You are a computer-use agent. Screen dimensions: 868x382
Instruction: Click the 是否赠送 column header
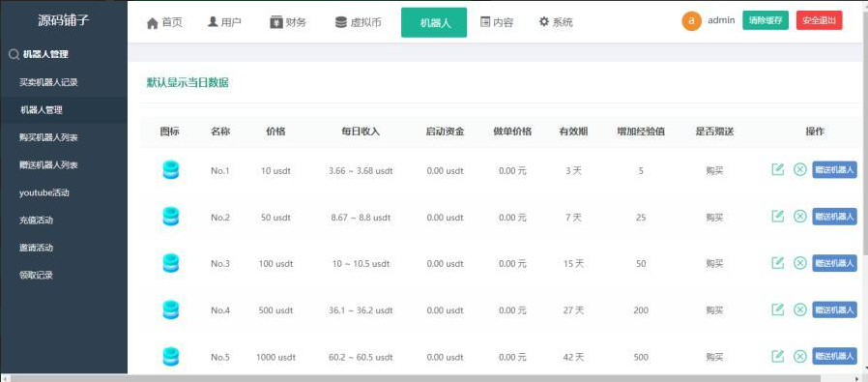[x=714, y=132]
